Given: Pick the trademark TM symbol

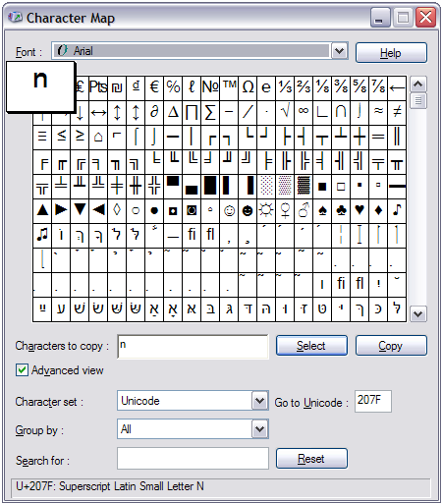Looking at the screenshot, I should point(229,87).
